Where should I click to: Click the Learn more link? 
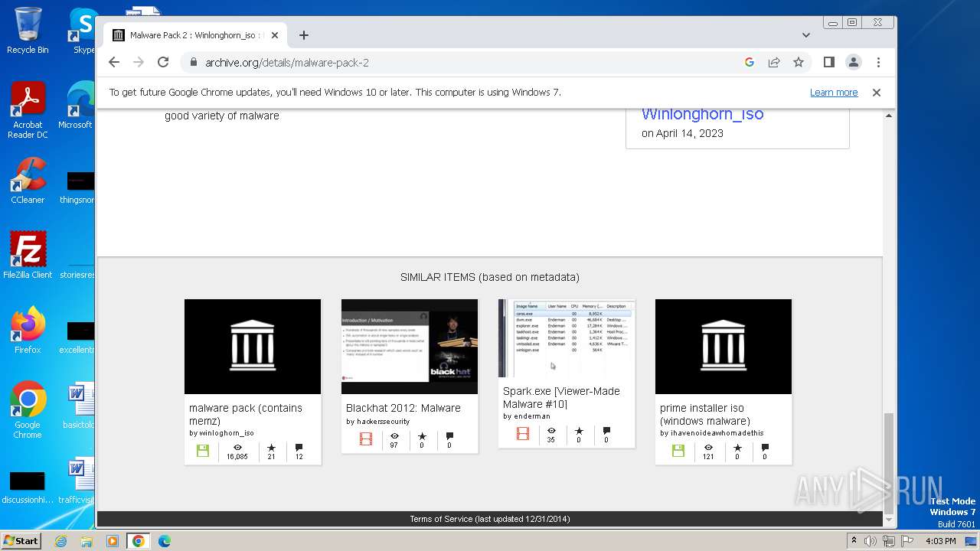pyautogui.click(x=834, y=93)
